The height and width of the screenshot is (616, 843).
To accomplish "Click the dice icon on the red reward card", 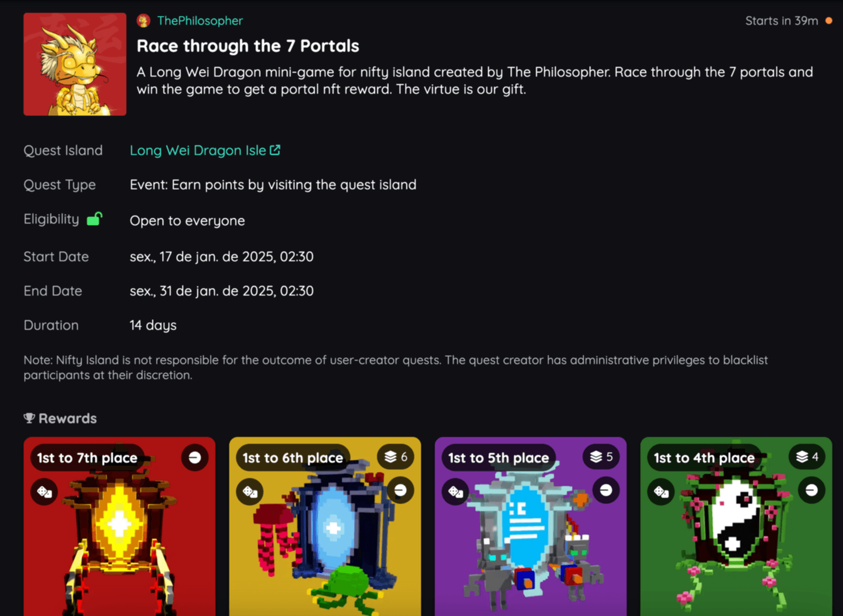I will coord(44,492).
